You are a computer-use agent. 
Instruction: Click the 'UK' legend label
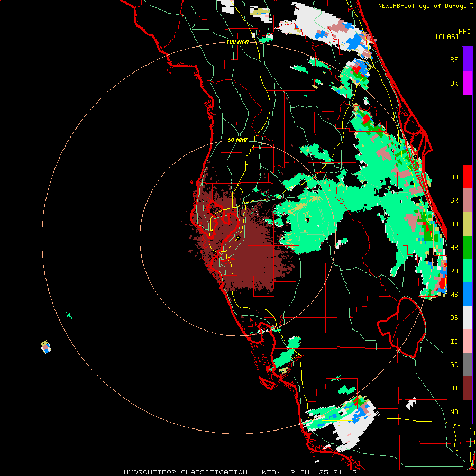(x=454, y=84)
